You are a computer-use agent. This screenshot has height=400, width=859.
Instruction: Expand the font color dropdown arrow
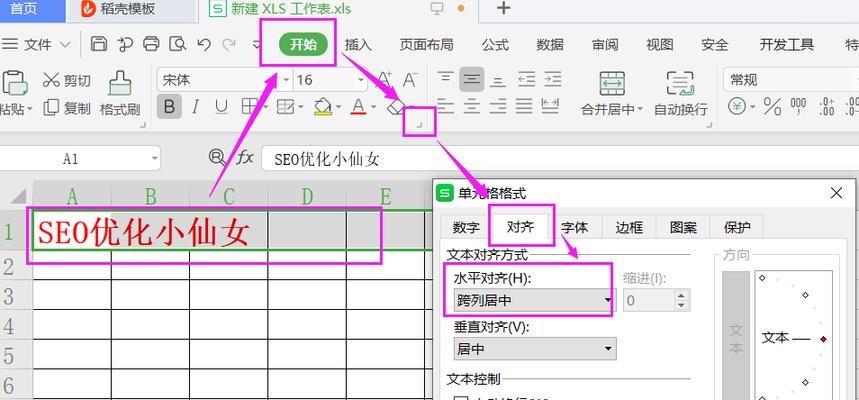coord(374,107)
